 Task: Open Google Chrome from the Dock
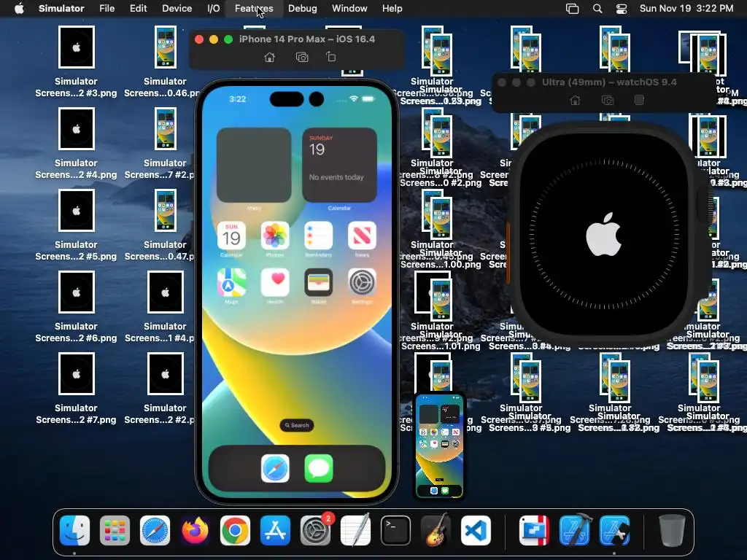pos(235,530)
